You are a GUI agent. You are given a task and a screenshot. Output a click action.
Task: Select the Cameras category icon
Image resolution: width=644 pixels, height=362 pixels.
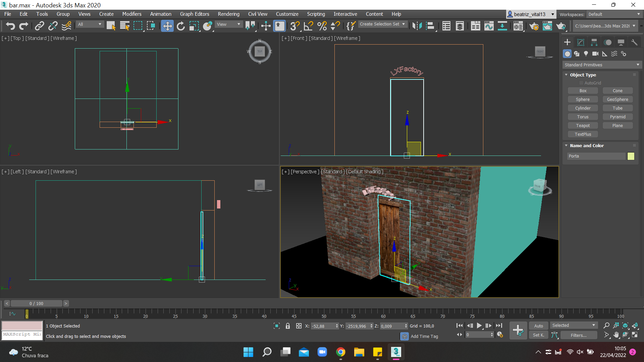click(595, 54)
